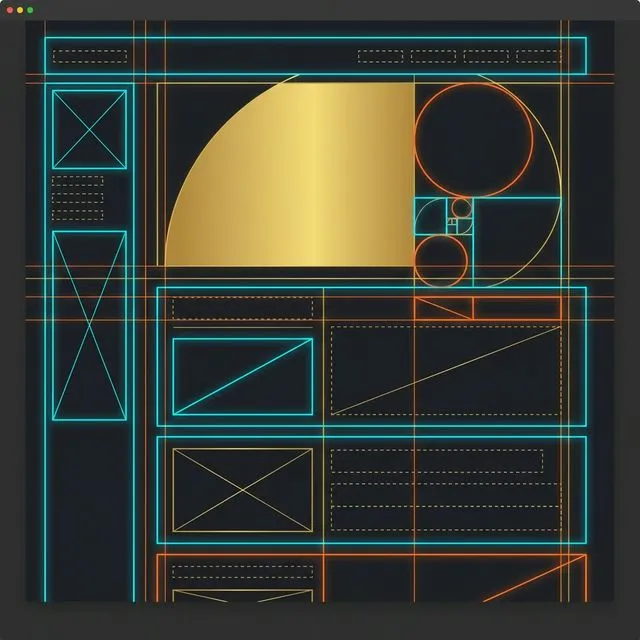Screen dimensions: 640x640
Task: Select the tall crossed placeholder in the sidebar
Action: pyautogui.click(x=90, y=325)
